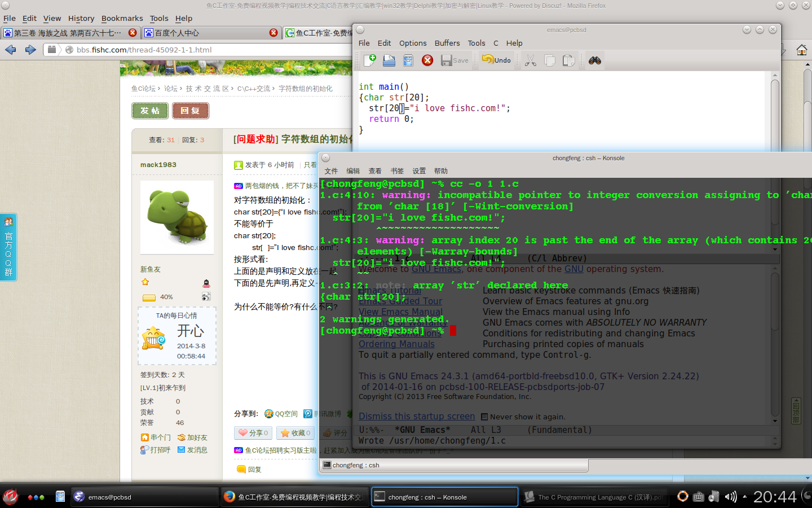Open Emacs File menu
The image size is (812, 508).
click(x=364, y=43)
